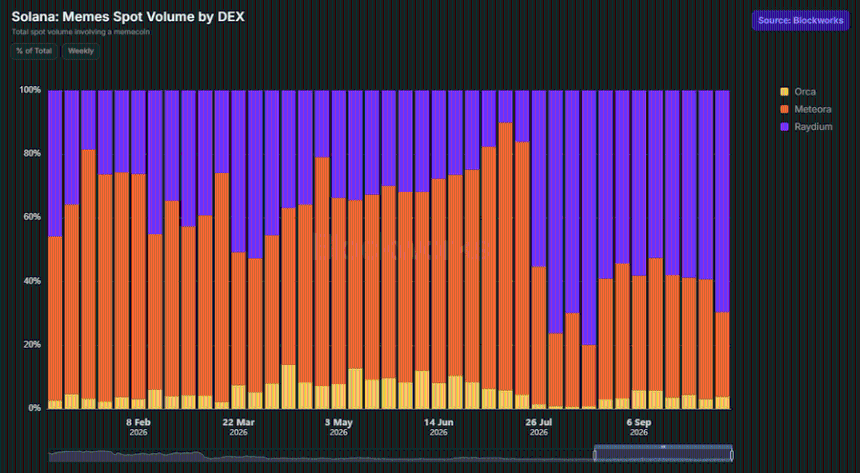Click Meteora segment of 6 Sep bar

point(639,333)
